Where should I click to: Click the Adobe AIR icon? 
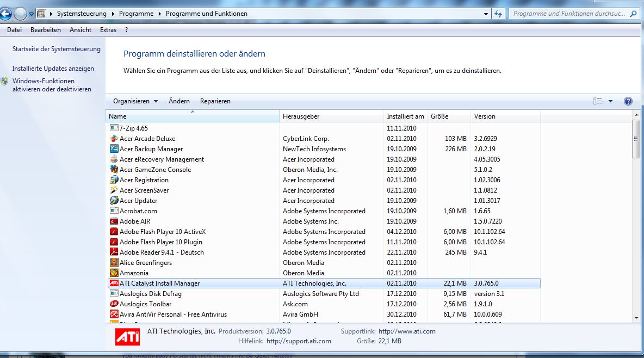pyautogui.click(x=114, y=221)
